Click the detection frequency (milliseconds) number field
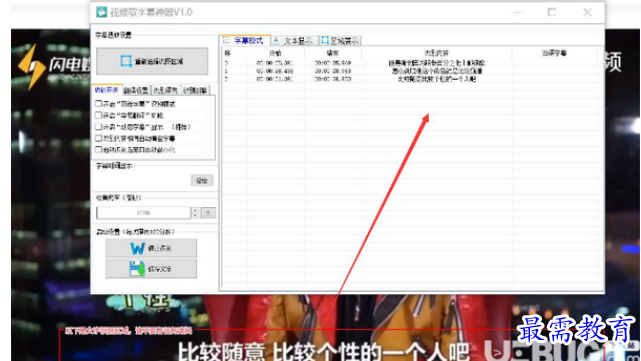641x361 pixels. (x=143, y=213)
